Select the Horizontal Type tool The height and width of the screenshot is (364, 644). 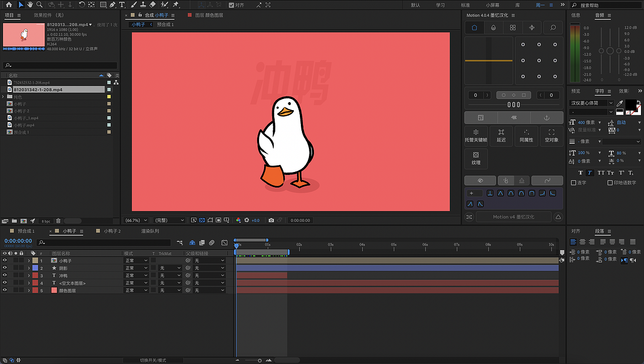point(122,5)
